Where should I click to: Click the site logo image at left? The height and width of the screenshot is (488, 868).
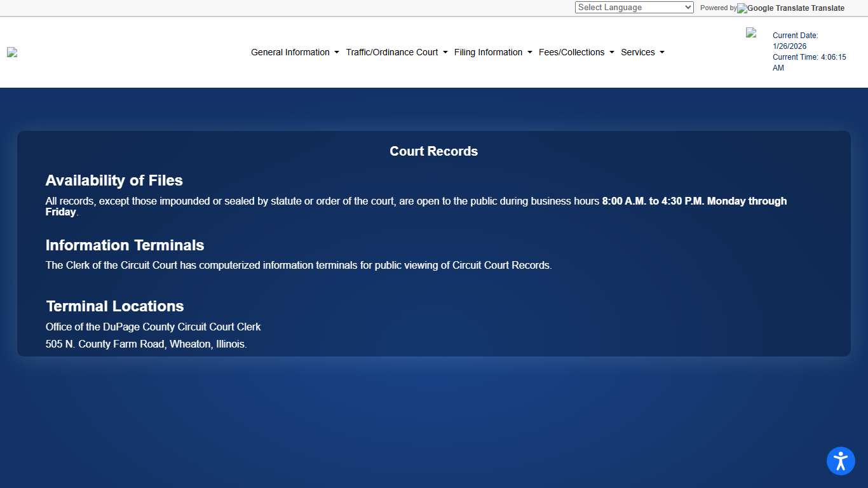[x=12, y=52]
